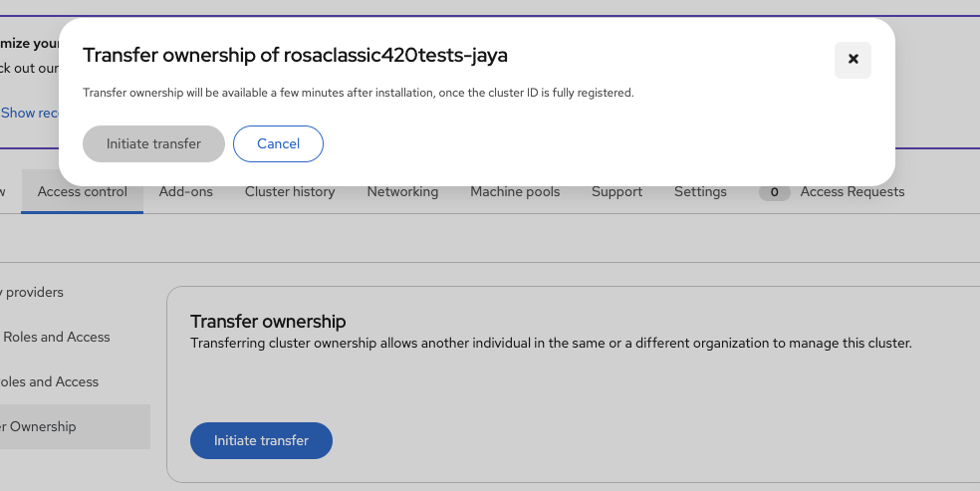The height and width of the screenshot is (491, 980).
Task: View the Access Requests tab
Action: (x=852, y=192)
